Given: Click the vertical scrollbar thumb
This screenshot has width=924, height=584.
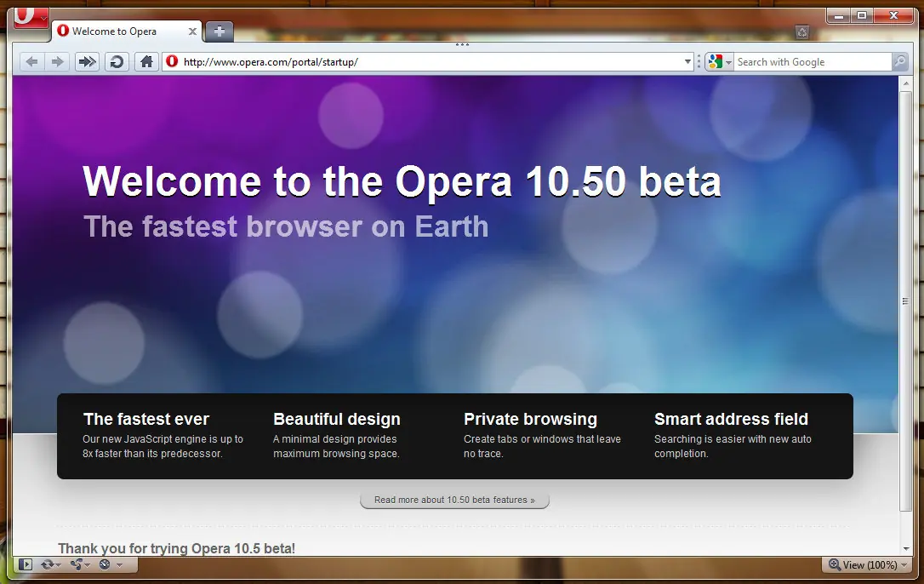Looking at the screenshot, I should pos(906,301).
